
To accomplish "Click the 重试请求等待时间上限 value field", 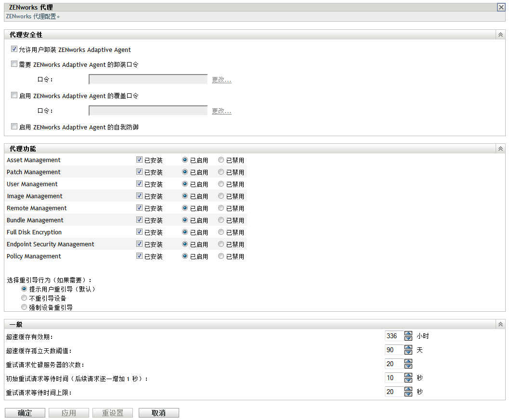I will point(394,392).
